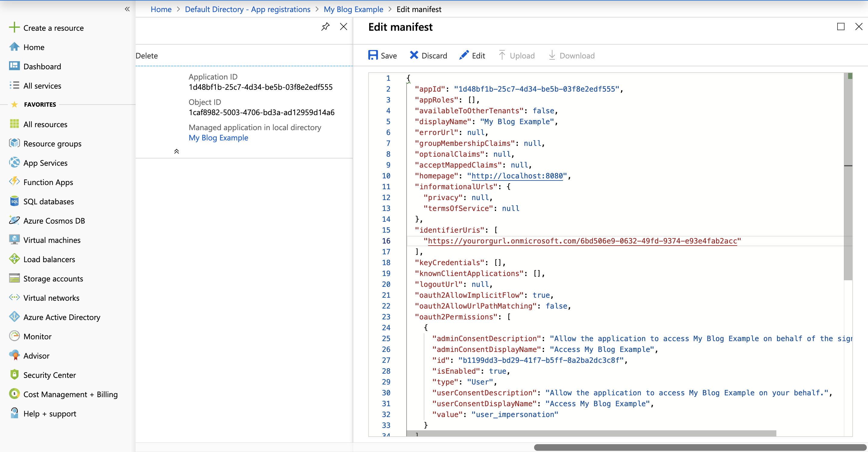Discard the manifest edits
The width and height of the screenshot is (868, 452).
(428, 55)
